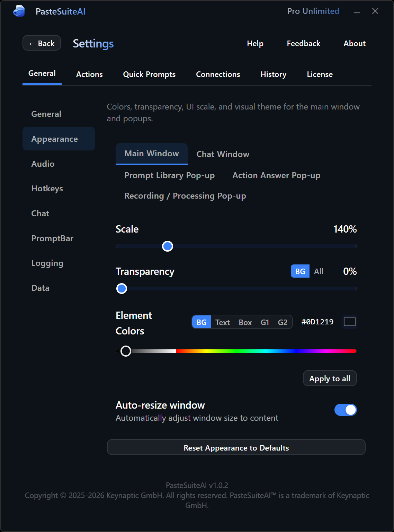Click Reset Appearance to Defaults

(x=236, y=447)
